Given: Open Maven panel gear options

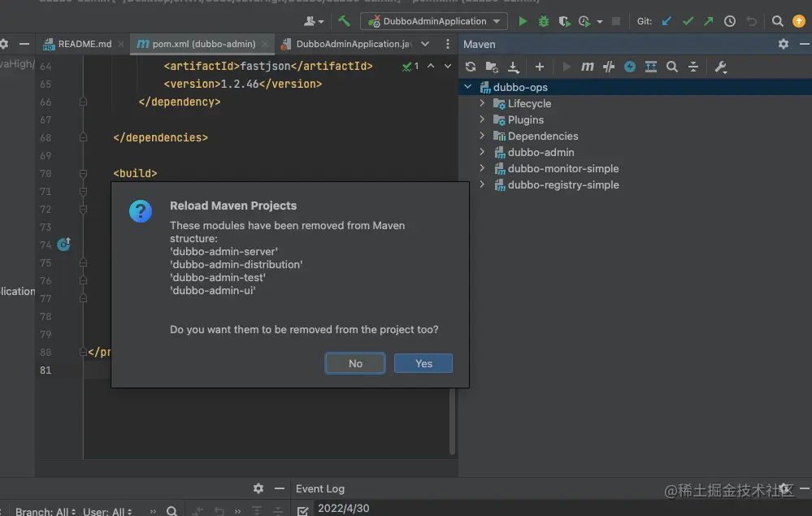Looking at the screenshot, I should (783, 44).
